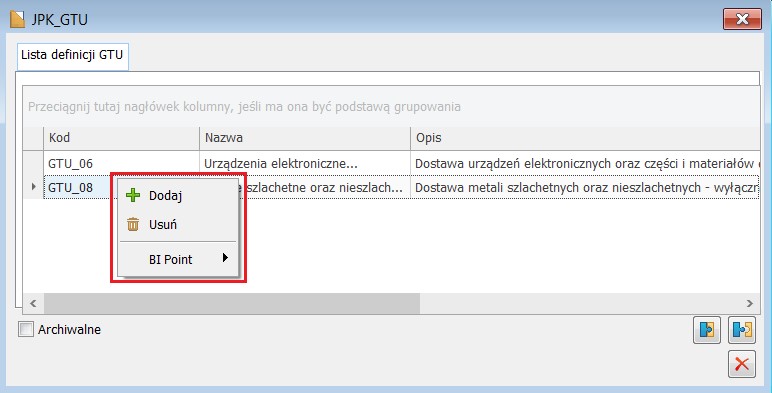Viewport: 772px width, 393px height.
Task: Click the szlachetne oraz nieszlach... name cell
Action: [325, 187]
